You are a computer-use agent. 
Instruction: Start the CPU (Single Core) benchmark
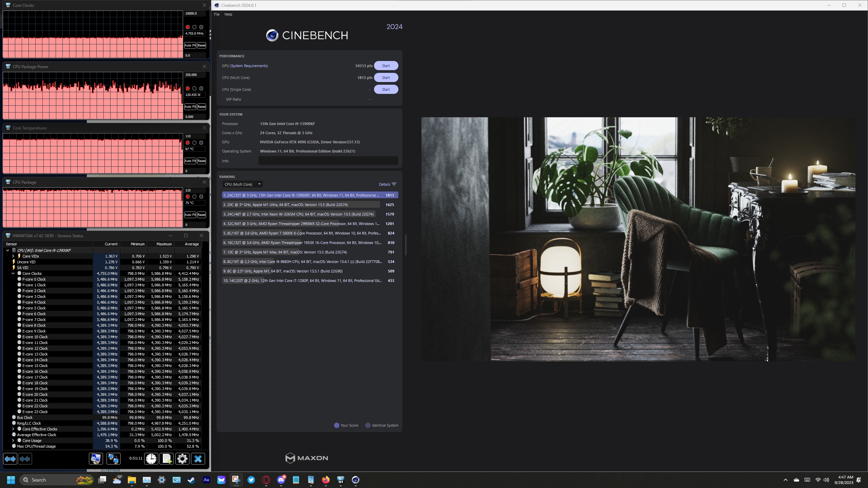coord(386,89)
